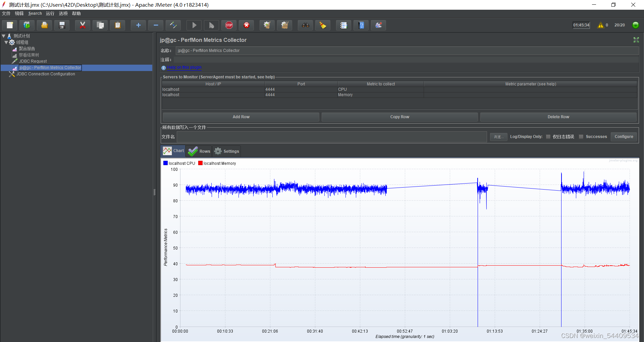
Task: Click the 文件名 filename input field
Action: tap(332, 137)
